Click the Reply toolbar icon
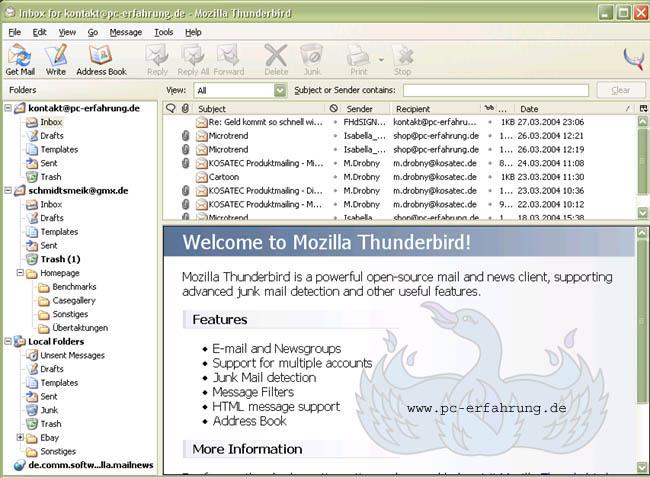The height and width of the screenshot is (478, 650). [157, 61]
